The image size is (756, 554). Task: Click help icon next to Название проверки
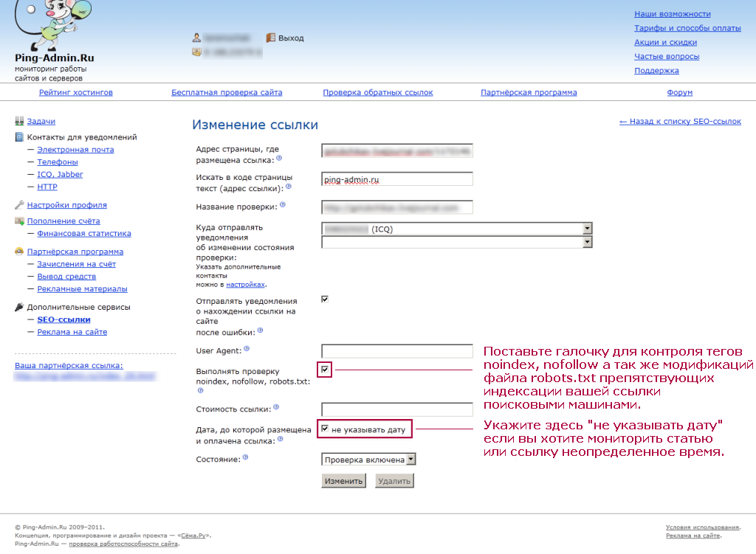(x=283, y=205)
